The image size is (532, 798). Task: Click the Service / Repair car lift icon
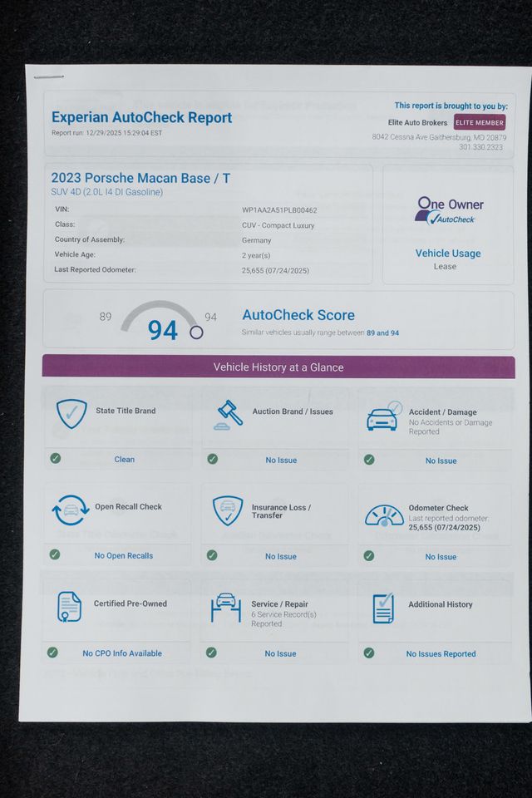[x=226, y=607]
